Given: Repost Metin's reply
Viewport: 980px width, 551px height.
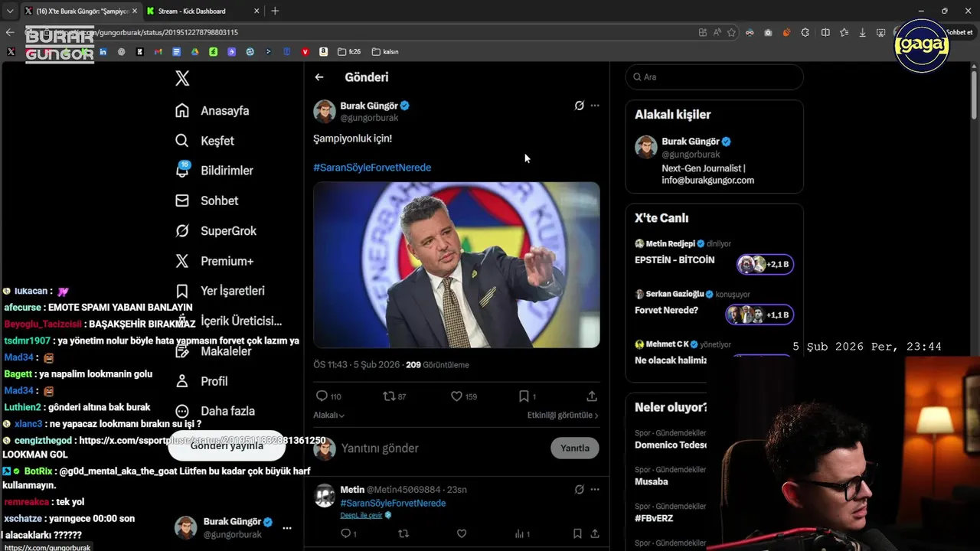Looking at the screenshot, I should tap(403, 533).
